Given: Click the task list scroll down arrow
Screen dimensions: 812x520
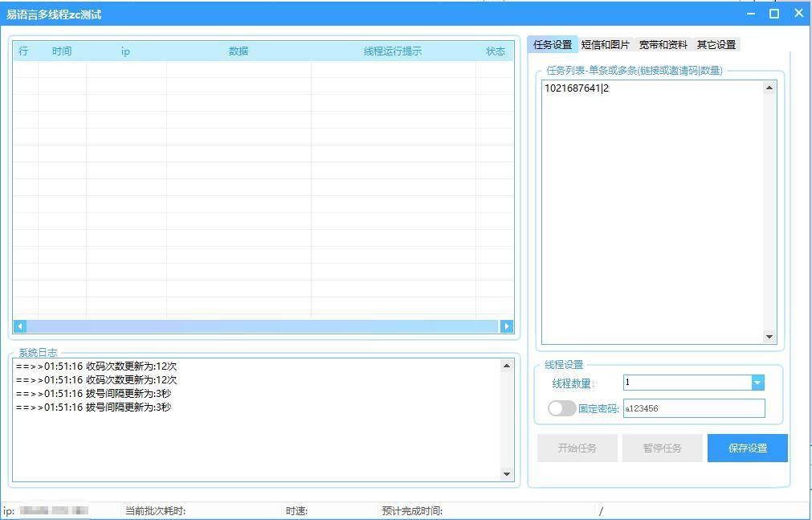Looking at the screenshot, I should point(769,338).
